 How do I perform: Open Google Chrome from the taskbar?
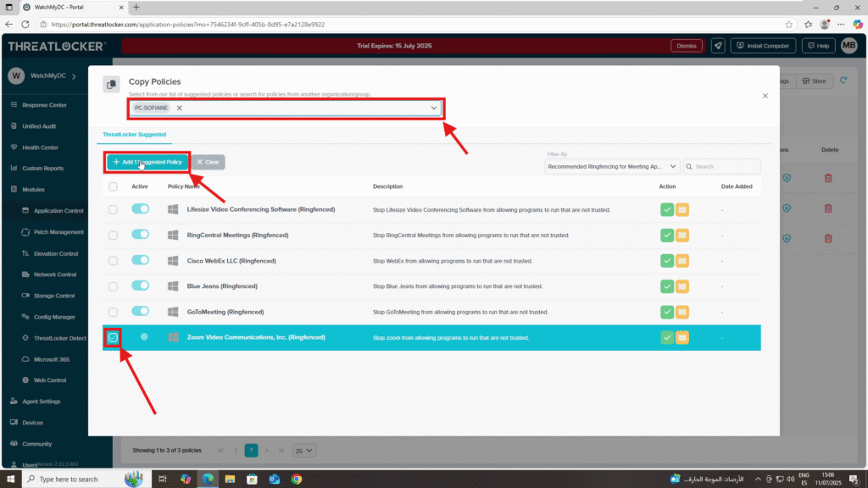297,480
